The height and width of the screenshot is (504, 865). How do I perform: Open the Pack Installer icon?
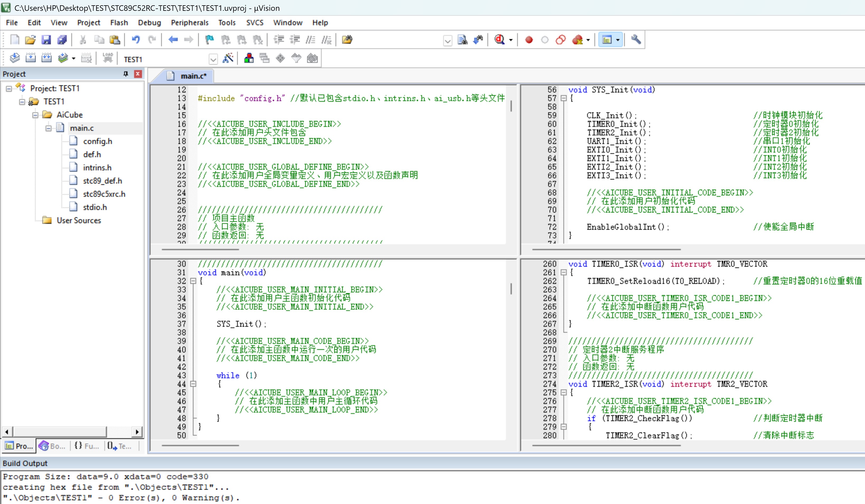(x=312, y=58)
